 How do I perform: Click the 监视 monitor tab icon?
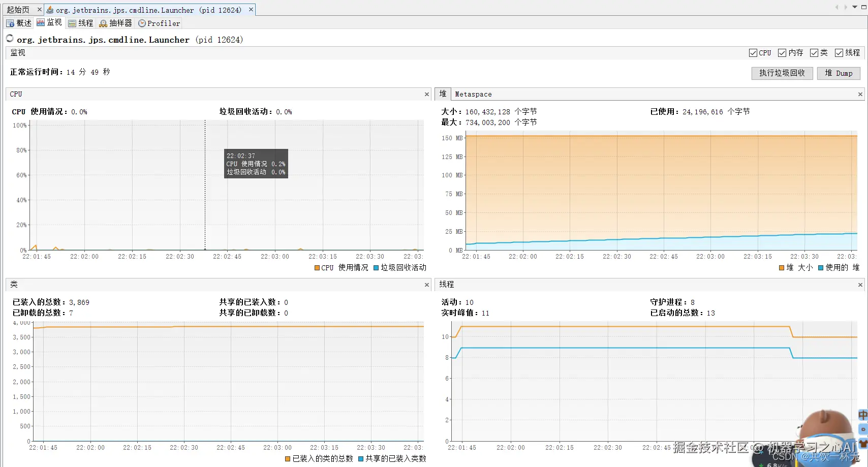coord(41,22)
